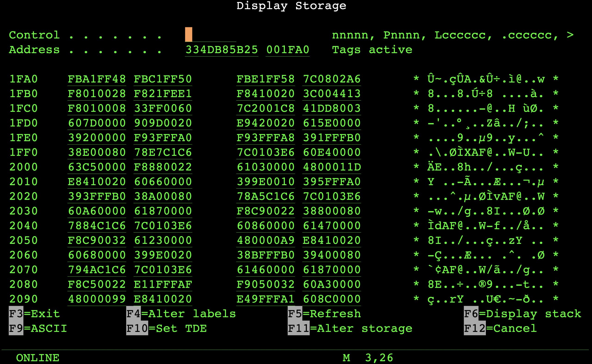592x364 pixels.
Task: Click the 2040 row offset label
Action: coord(24,226)
